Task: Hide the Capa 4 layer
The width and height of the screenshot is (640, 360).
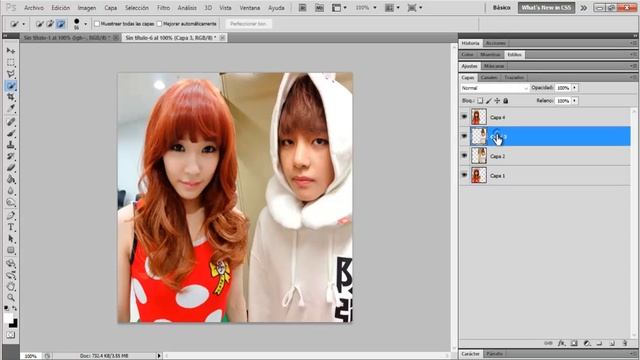Action: tap(464, 117)
